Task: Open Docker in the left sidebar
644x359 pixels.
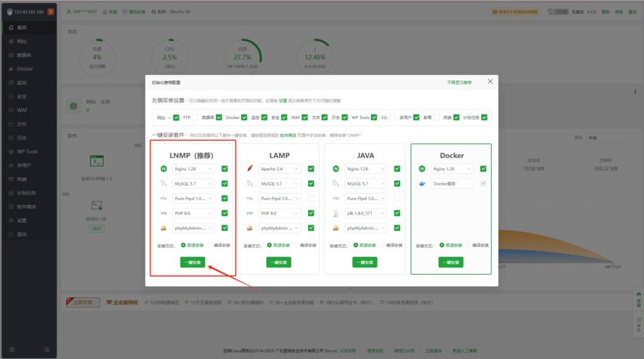Action: 29,69
